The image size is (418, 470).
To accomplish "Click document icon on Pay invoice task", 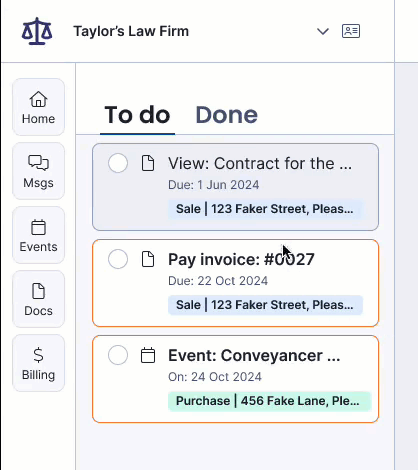I will (x=148, y=259).
